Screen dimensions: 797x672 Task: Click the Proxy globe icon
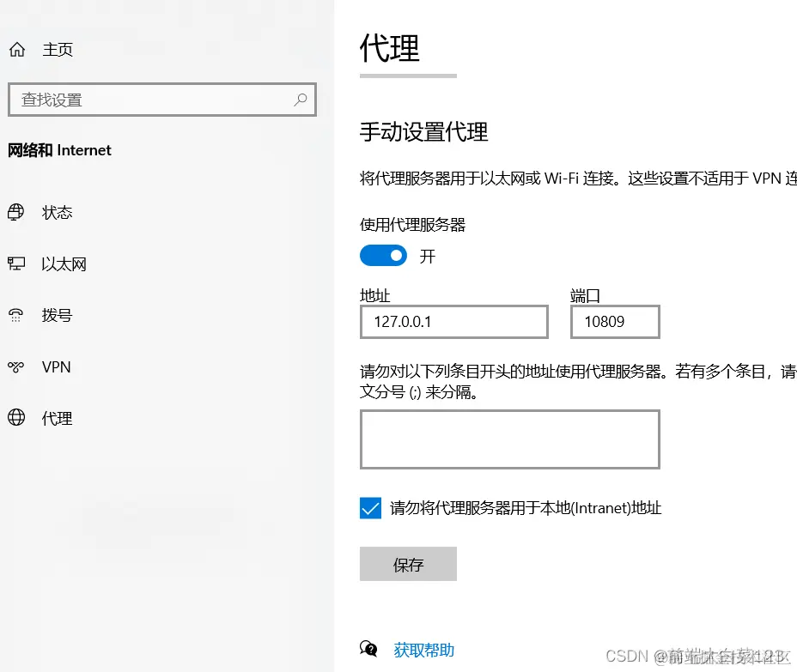point(15,417)
